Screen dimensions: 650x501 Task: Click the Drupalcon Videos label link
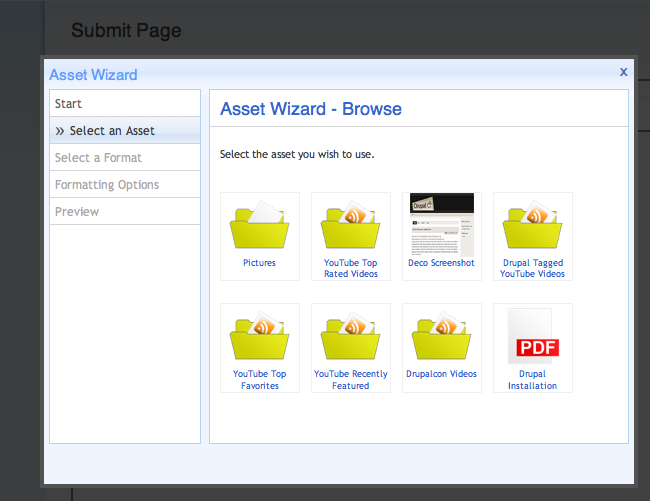441,374
